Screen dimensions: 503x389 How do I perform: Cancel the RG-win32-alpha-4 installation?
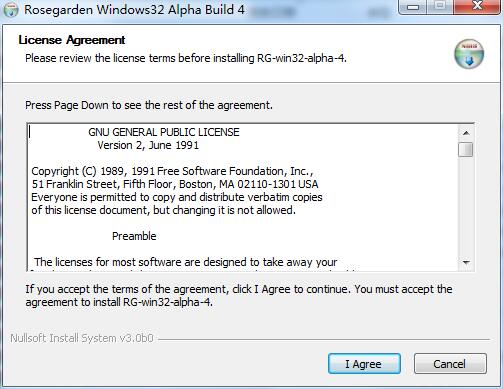pyautogui.click(x=450, y=364)
